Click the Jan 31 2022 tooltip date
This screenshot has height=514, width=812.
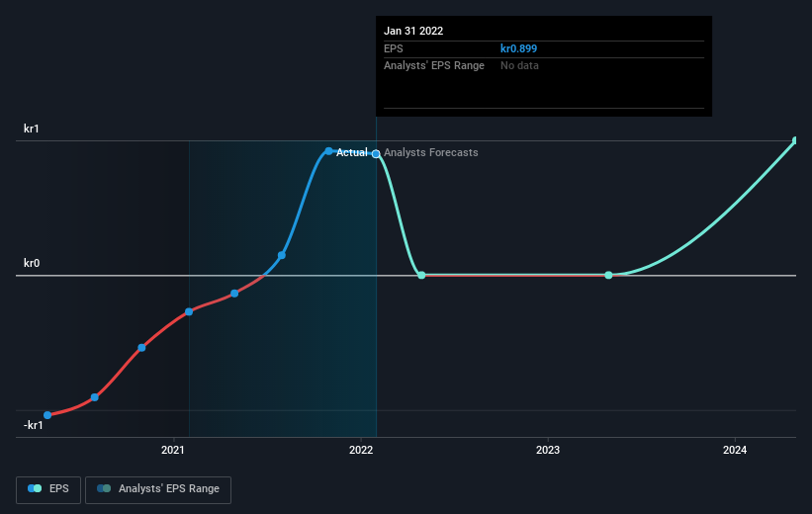(x=413, y=31)
